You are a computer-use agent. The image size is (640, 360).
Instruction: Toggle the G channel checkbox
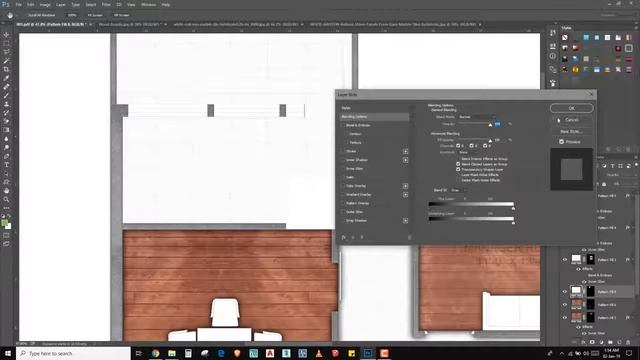(471, 146)
